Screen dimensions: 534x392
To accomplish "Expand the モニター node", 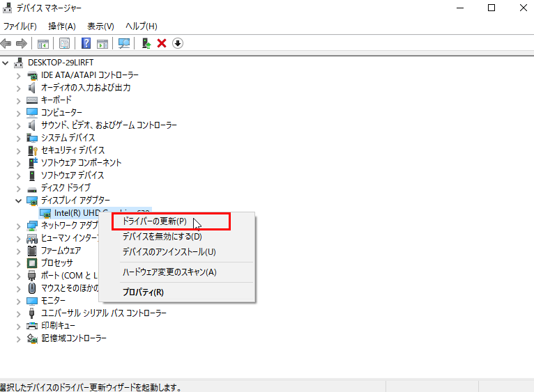I will pyautogui.click(x=19, y=301).
